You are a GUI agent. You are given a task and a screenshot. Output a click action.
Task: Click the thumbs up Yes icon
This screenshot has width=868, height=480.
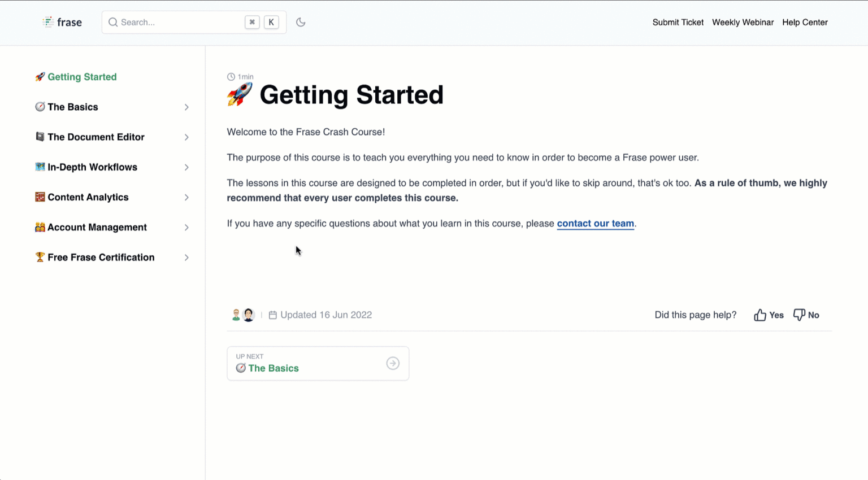tap(760, 315)
